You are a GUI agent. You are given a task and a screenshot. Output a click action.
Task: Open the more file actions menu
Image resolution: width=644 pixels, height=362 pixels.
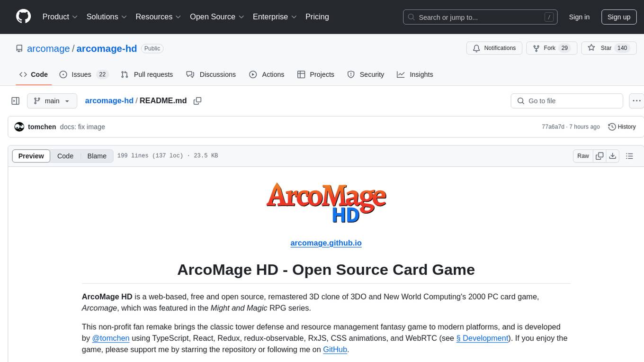pos(636,101)
